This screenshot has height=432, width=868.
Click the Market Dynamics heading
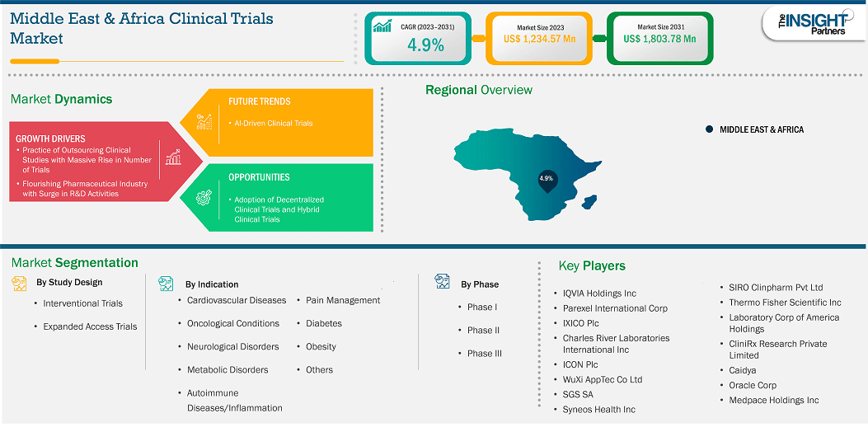62,99
